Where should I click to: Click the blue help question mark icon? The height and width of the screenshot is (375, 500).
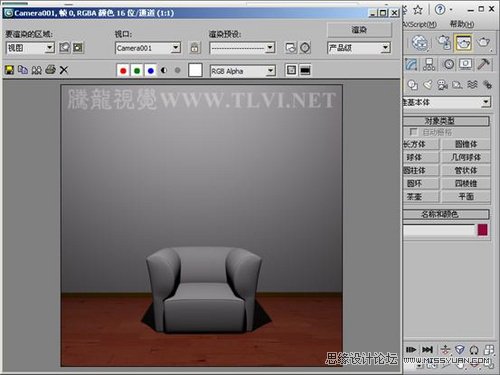point(440,9)
